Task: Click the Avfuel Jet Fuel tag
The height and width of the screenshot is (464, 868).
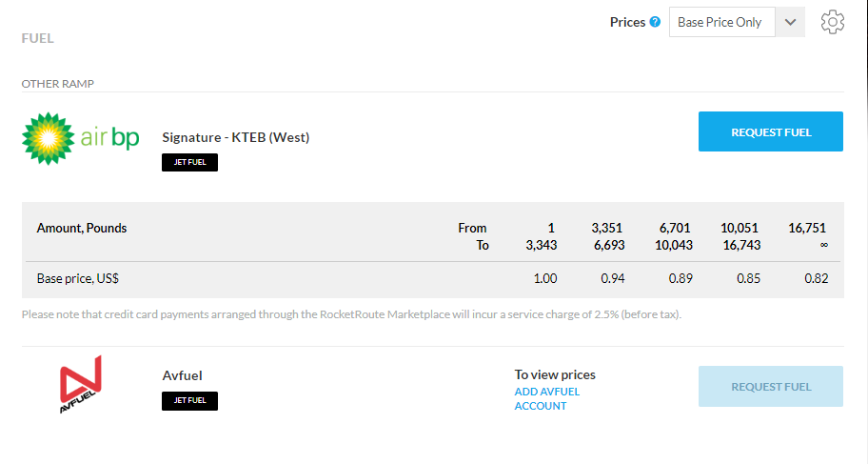Action: [190, 401]
